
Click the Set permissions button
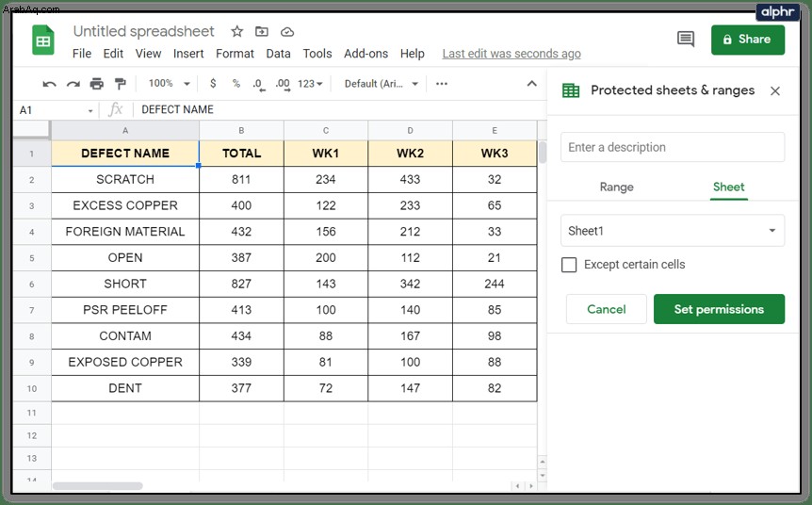719,309
